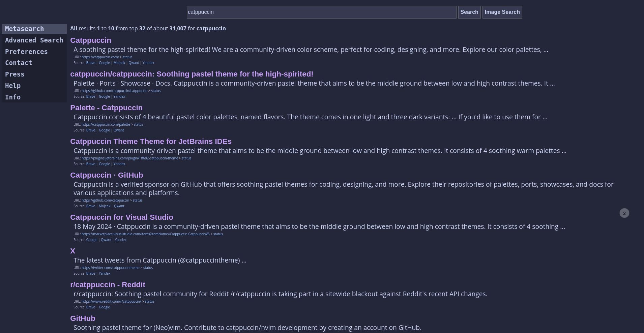Click the Reddit blackout snippet text
Image resolution: width=644 pixels, height=333 pixels.
[x=280, y=294]
